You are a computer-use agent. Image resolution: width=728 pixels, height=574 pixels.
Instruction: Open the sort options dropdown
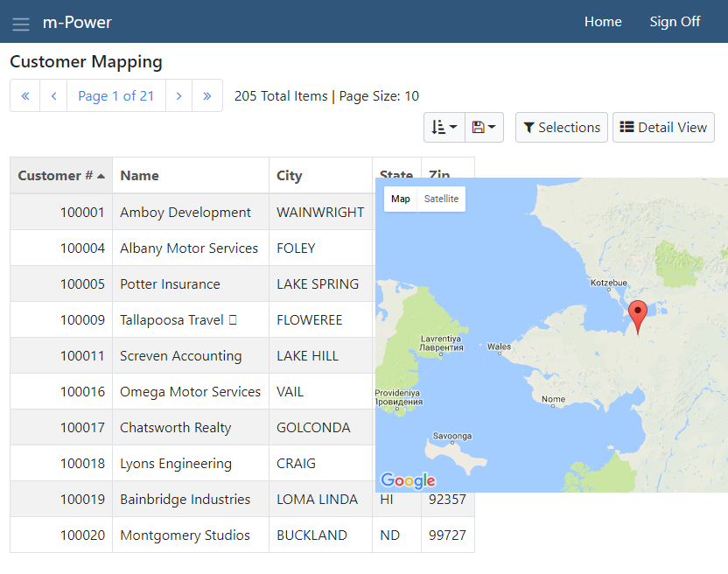point(444,127)
